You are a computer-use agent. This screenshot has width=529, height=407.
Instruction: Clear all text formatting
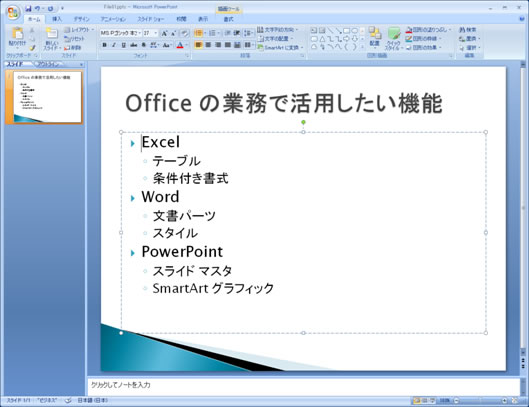click(184, 33)
